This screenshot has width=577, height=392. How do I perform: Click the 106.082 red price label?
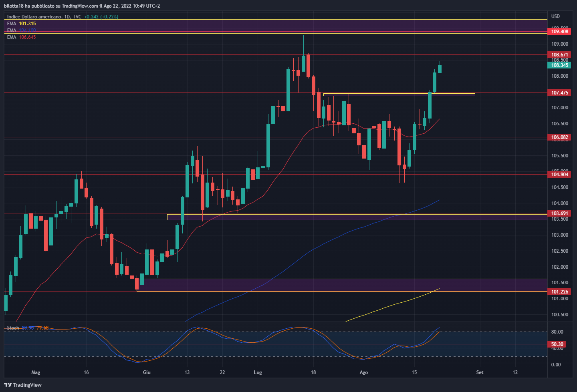pyautogui.click(x=559, y=137)
